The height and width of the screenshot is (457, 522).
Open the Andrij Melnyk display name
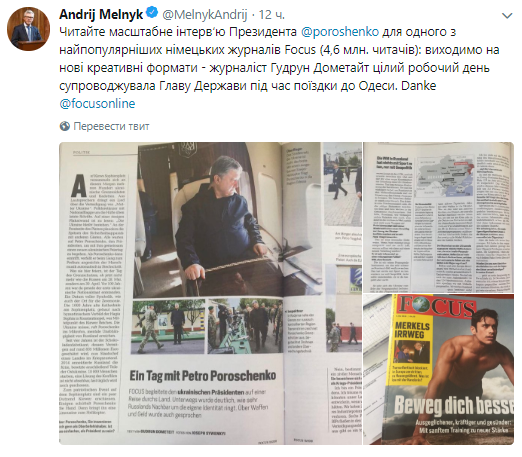coord(101,14)
